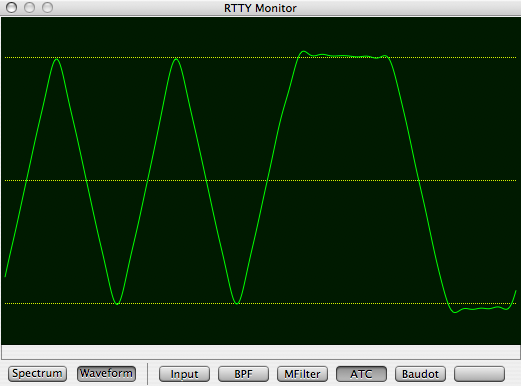View the MFilter output
The width and height of the screenshot is (521, 386).
[x=302, y=374]
